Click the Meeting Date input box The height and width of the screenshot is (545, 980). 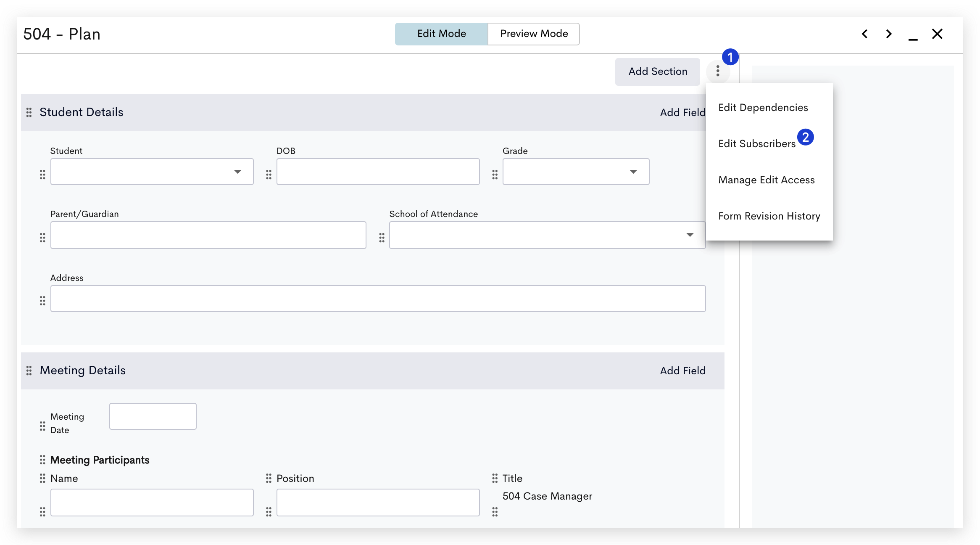tap(153, 416)
